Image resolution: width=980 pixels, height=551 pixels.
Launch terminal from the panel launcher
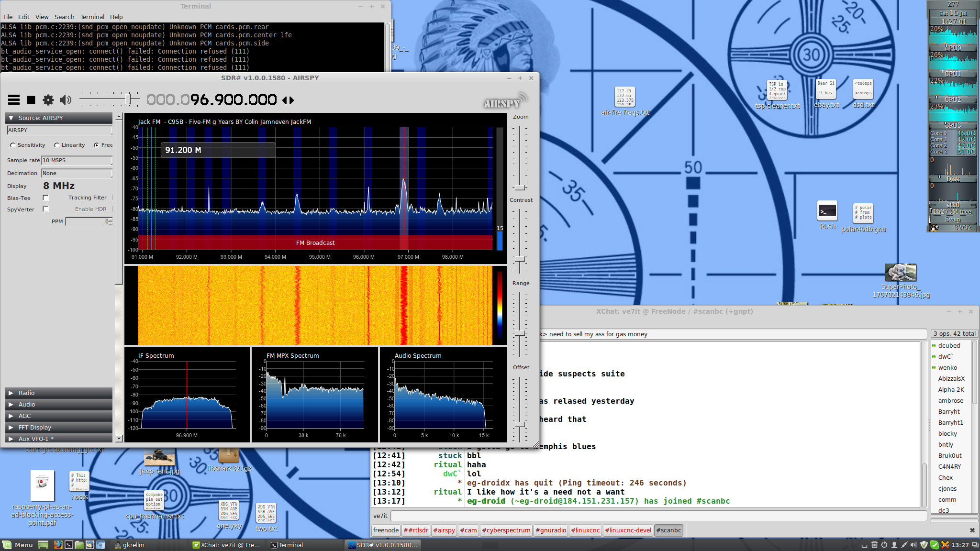68,545
